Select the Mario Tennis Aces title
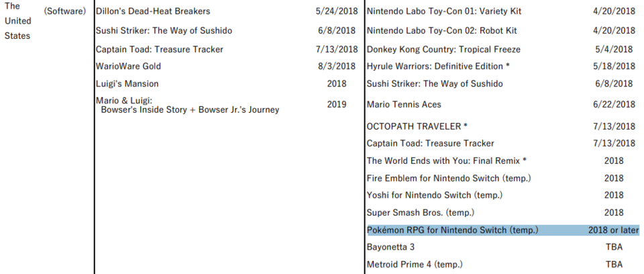This screenshot has height=274, width=644. [404, 104]
